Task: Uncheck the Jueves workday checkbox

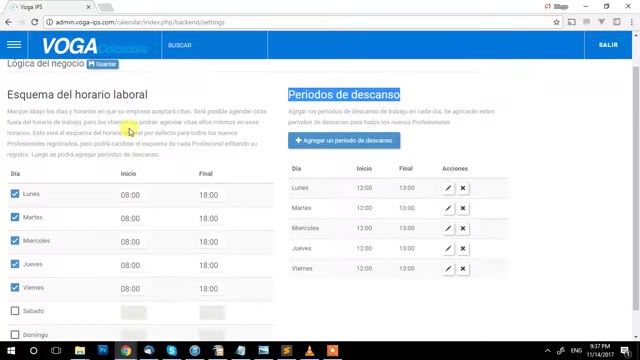Action: tap(15, 264)
